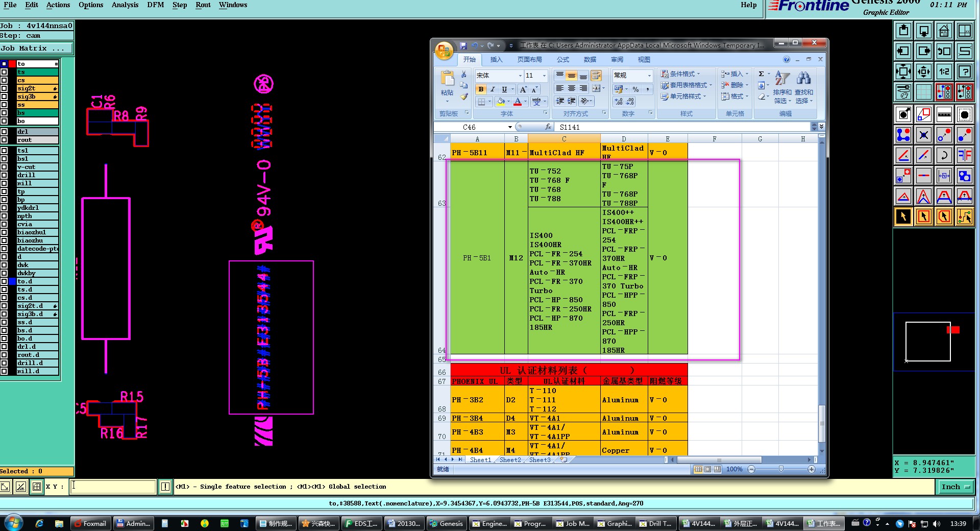
Task: Click the rotate feature curved arrow icon
Action: pos(944,155)
